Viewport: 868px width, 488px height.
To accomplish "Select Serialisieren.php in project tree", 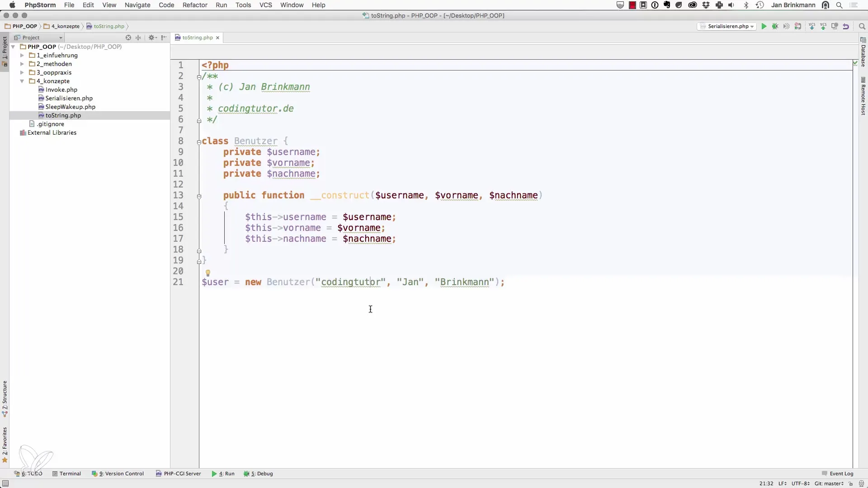I will pyautogui.click(x=66, y=98).
